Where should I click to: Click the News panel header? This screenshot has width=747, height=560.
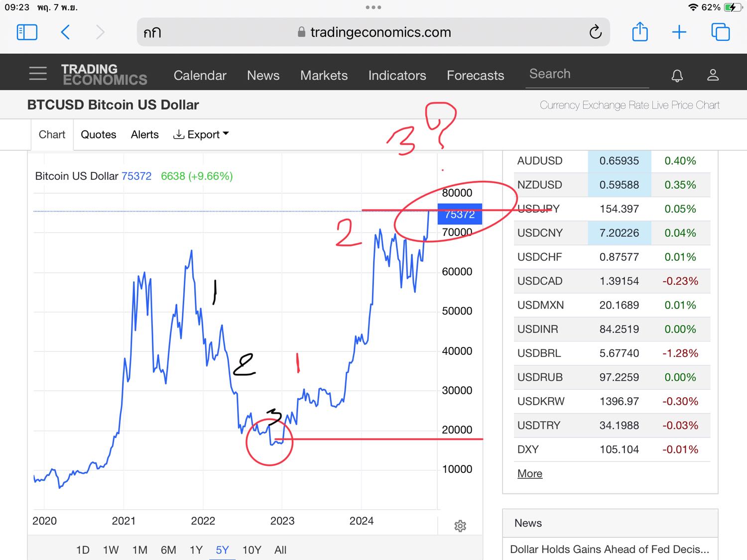610,523
